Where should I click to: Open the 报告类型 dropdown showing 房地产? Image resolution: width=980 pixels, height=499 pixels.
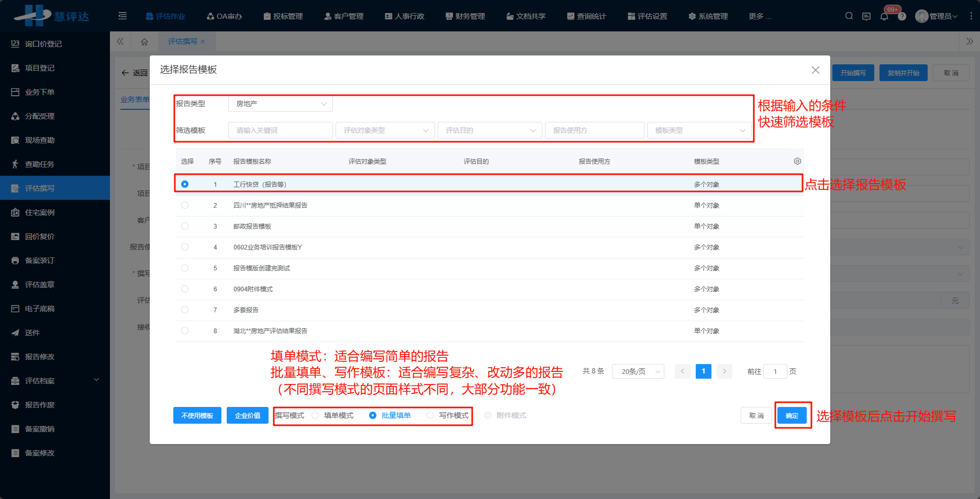click(280, 104)
